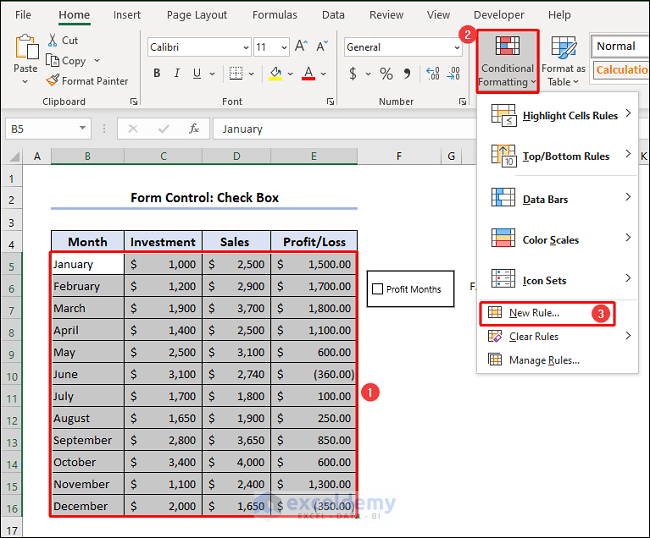Select the Format Painter tool

point(87,81)
